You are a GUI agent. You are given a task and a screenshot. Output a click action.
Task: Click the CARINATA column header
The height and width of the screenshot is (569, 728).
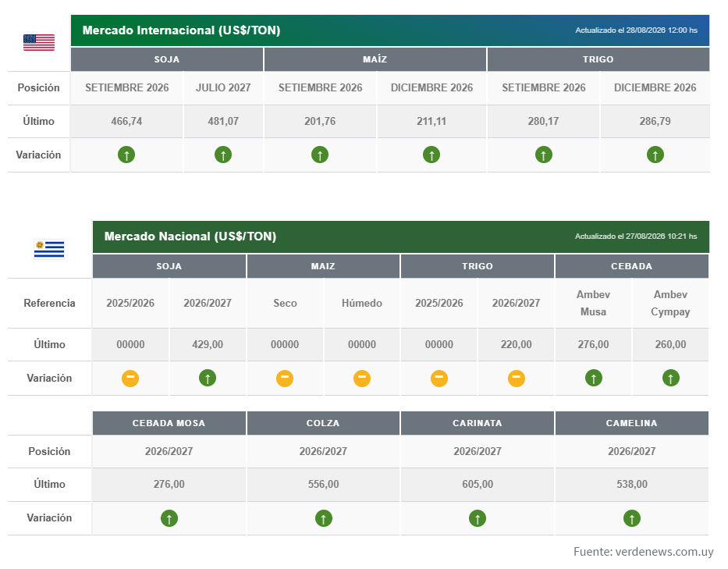point(478,423)
